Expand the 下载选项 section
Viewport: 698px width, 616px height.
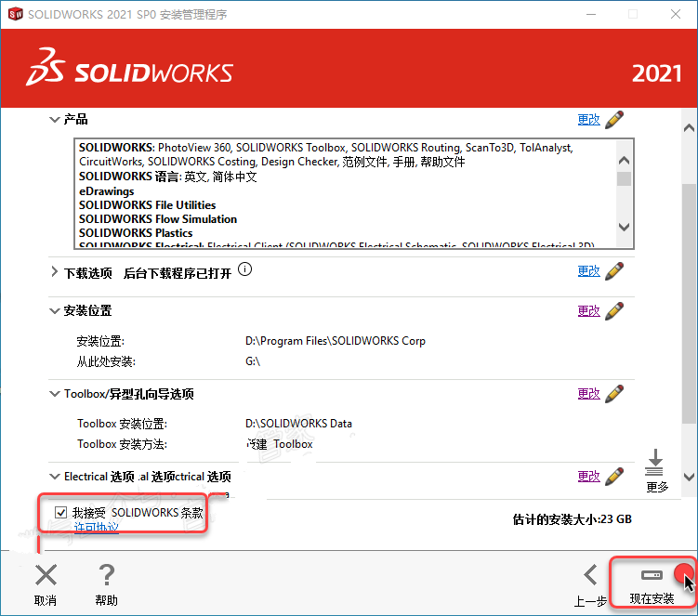[x=54, y=271]
